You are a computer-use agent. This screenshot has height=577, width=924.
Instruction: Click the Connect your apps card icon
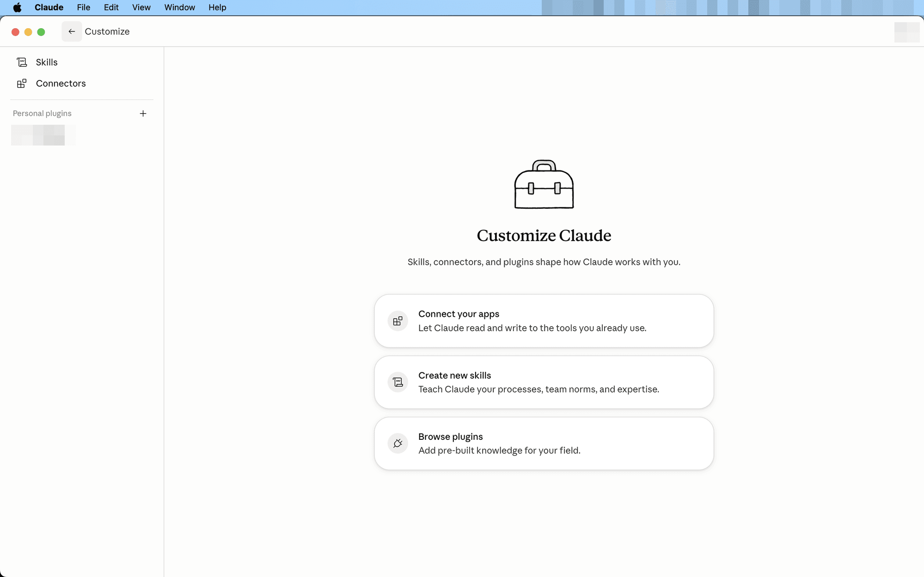398,321
